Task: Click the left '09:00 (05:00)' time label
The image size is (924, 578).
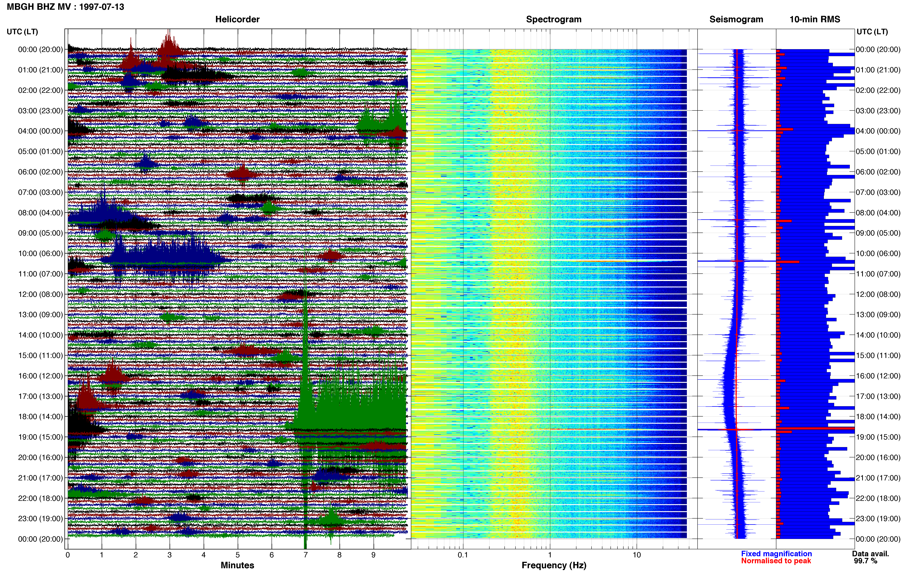Action: [x=41, y=233]
